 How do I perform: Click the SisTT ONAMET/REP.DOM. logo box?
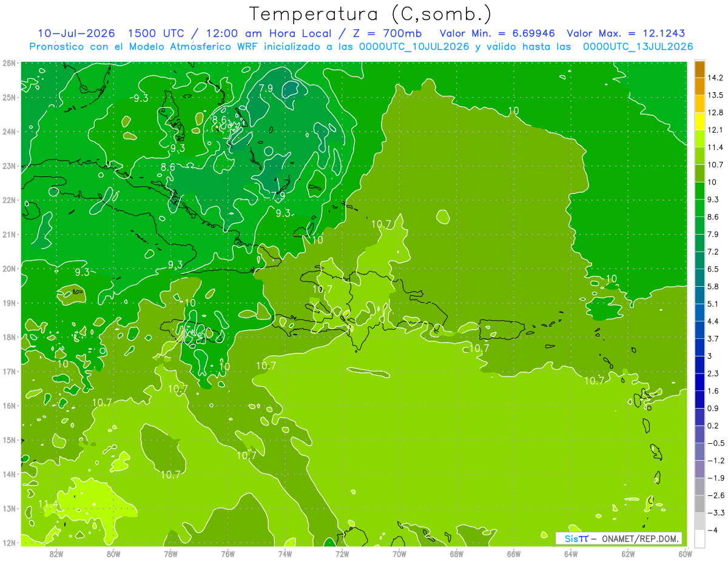(619, 538)
